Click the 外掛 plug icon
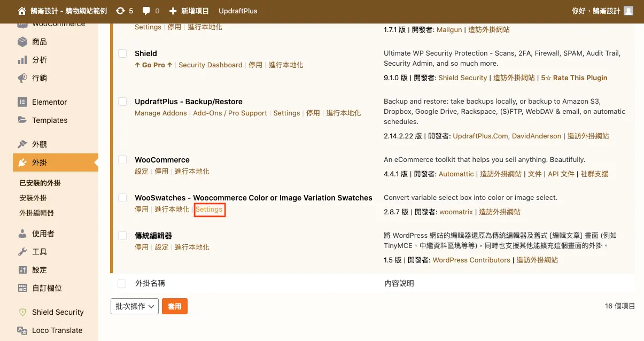 22,162
